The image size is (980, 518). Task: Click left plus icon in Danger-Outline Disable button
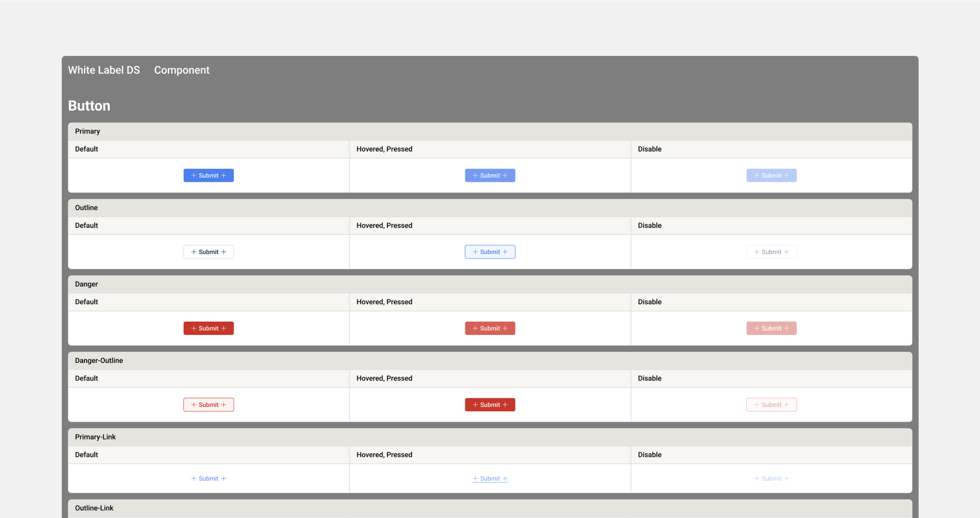[x=757, y=405]
